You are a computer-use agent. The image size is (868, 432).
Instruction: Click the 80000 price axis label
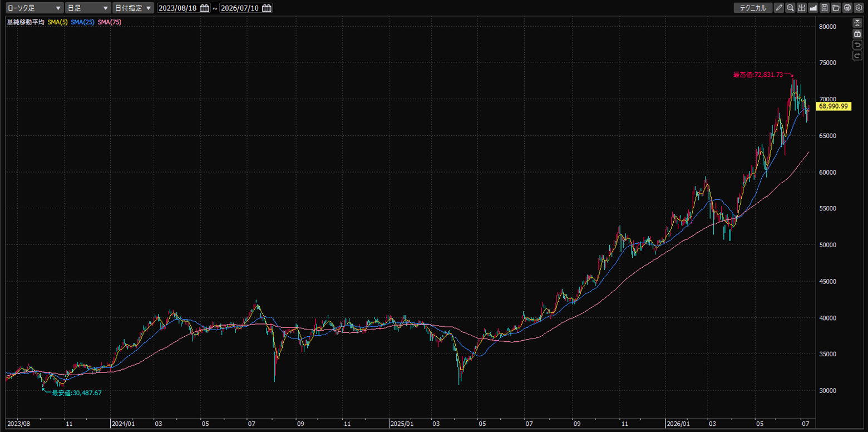828,27
